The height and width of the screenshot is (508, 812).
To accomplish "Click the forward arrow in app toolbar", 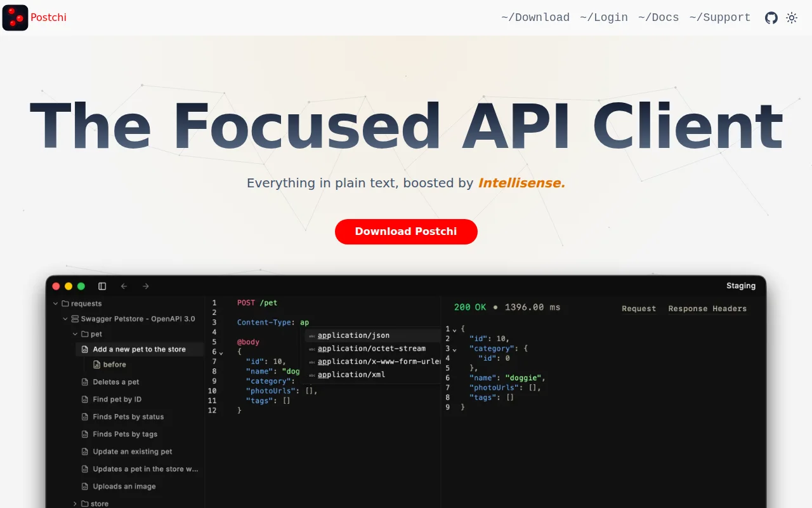I will (x=146, y=286).
